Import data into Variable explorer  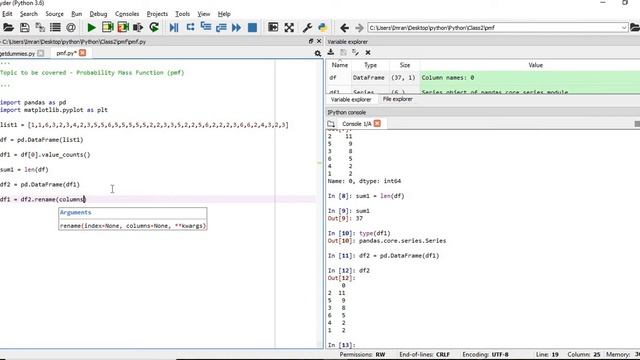[x=331, y=52]
